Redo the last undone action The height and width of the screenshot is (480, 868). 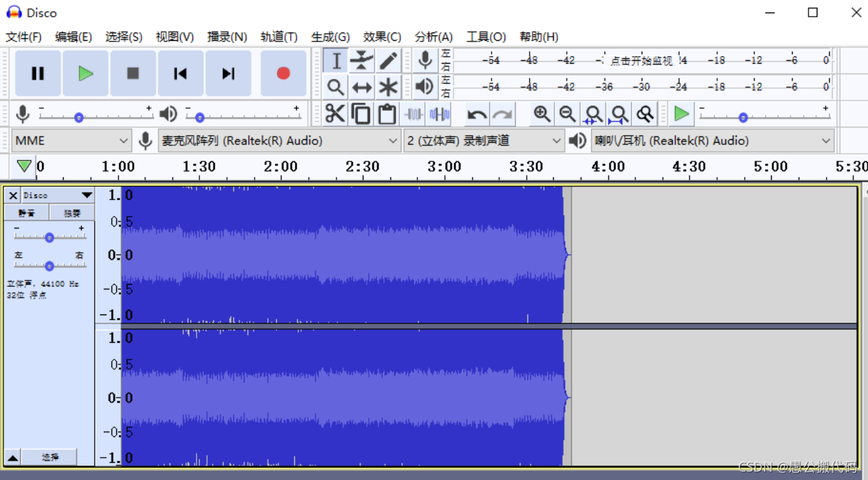click(503, 114)
